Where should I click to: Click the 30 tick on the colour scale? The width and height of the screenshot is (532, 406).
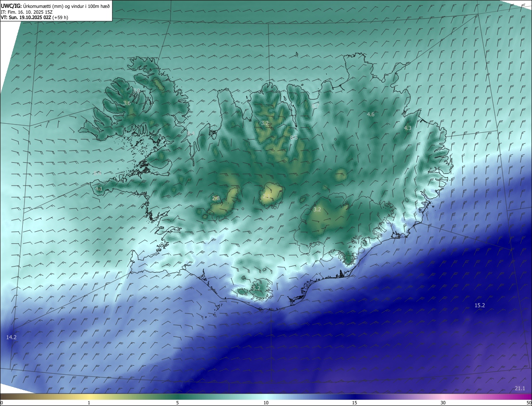(x=443, y=403)
